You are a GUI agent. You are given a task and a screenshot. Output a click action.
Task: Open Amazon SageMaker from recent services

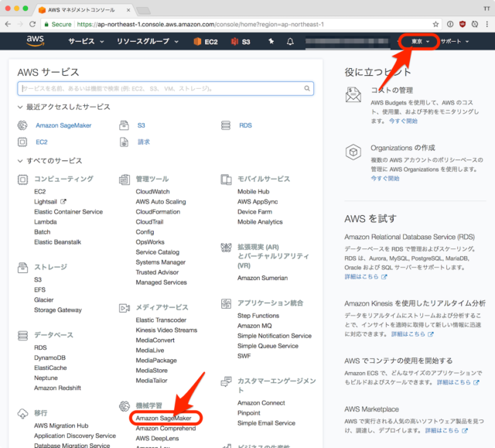click(63, 125)
